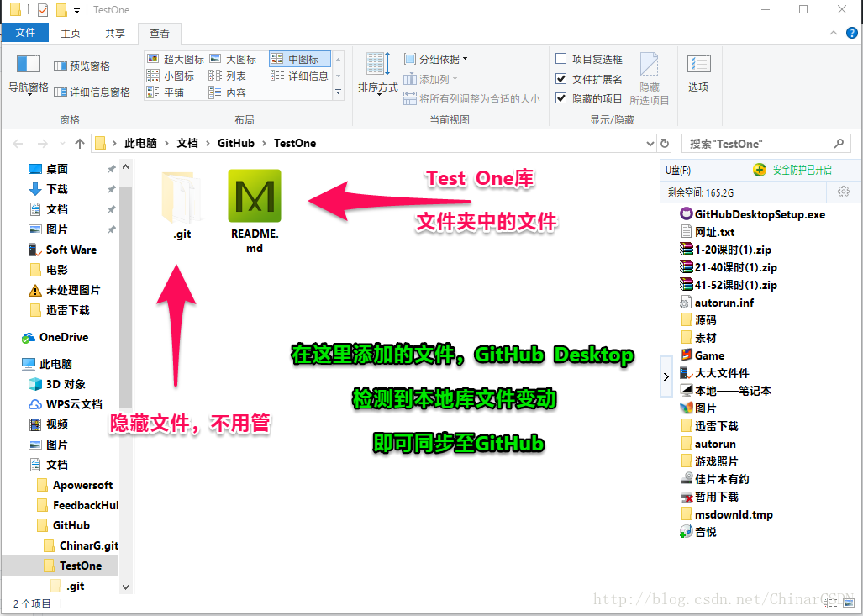The image size is (863, 616).
Task: Switch to the 共享 (Share) tab
Action: [115, 33]
